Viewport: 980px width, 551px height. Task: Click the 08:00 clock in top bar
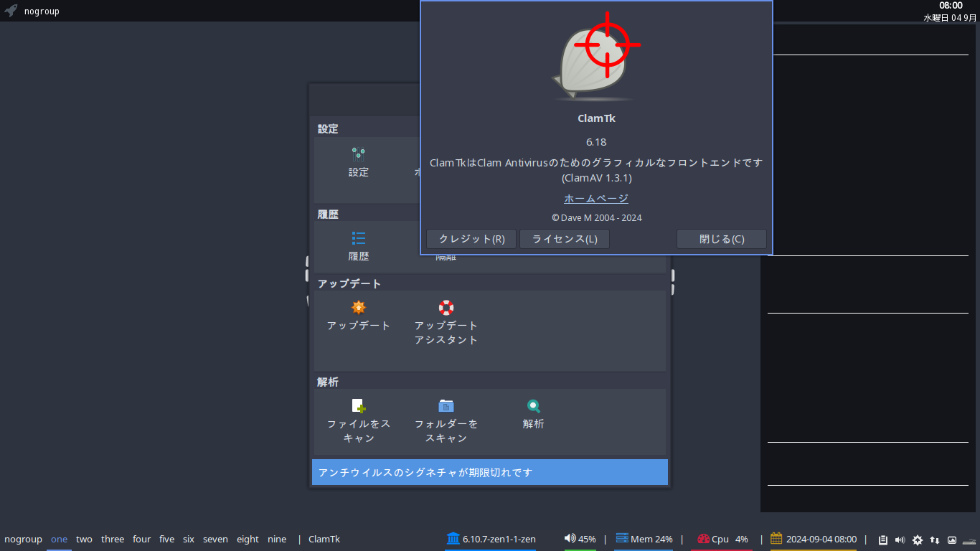coord(951,6)
